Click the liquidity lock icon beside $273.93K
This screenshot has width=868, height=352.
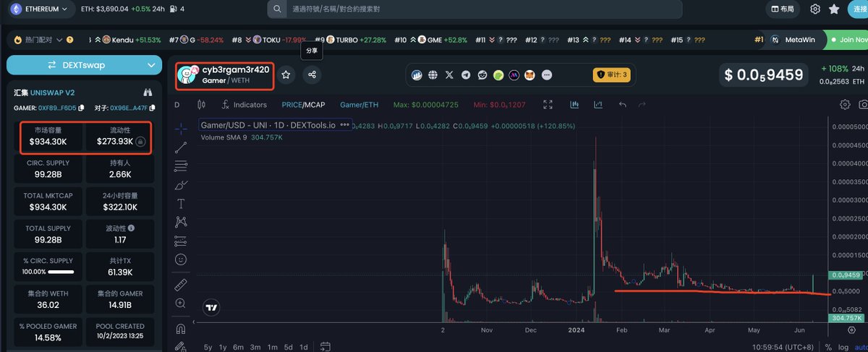pyautogui.click(x=141, y=142)
